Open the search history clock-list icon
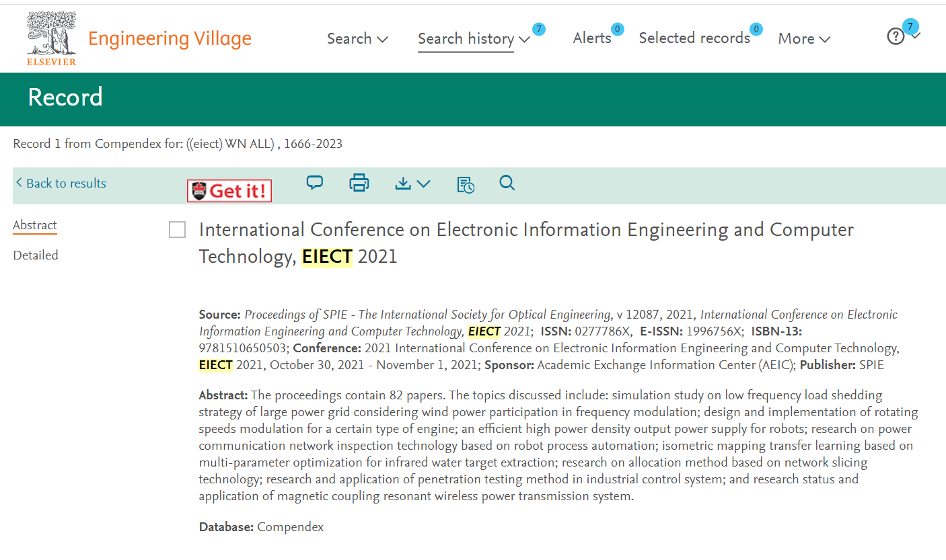This screenshot has width=946, height=560. (x=466, y=185)
